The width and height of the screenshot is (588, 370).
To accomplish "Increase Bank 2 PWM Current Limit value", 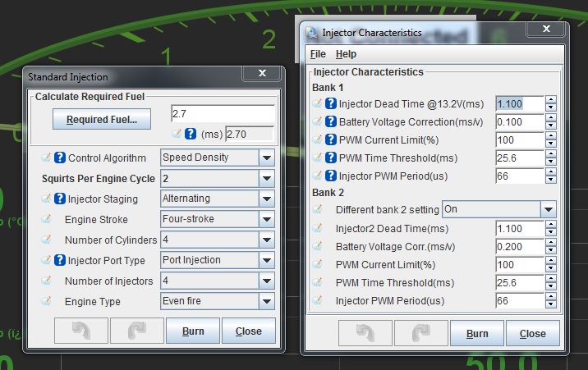I will coord(550,260).
